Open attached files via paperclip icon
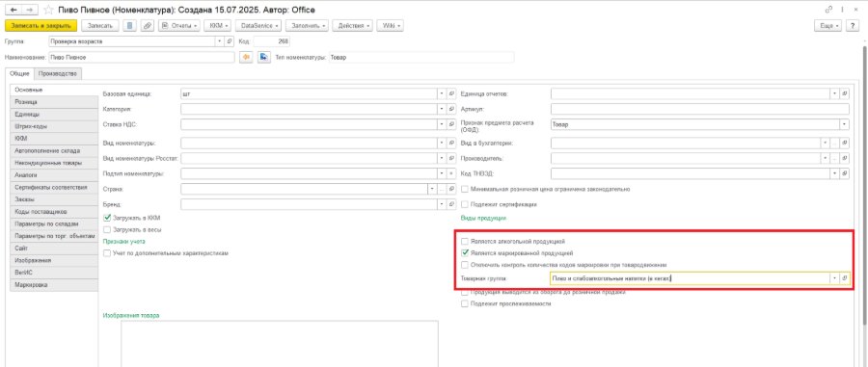The height and width of the screenshot is (367, 868). click(x=148, y=25)
